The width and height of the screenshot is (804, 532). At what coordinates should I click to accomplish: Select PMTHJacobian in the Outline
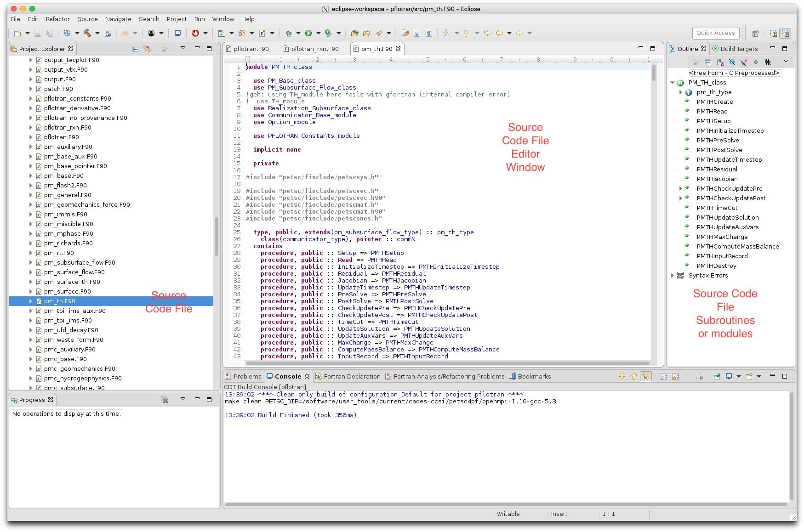click(717, 179)
